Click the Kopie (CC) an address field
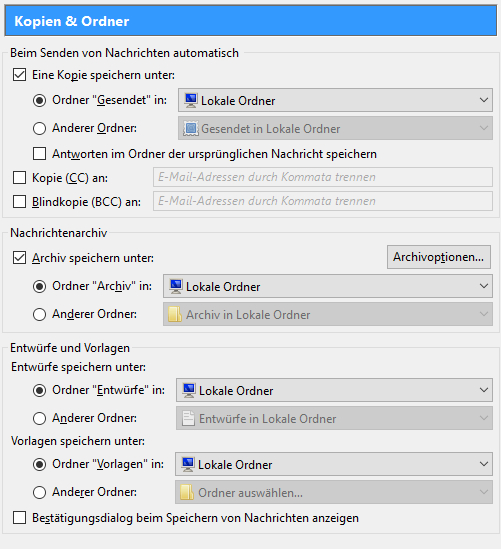Viewport: 501px width, 549px height. pos(323,177)
